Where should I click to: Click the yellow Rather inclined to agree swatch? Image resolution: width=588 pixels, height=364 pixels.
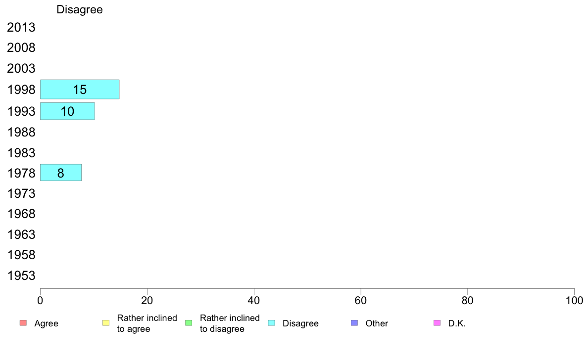[x=106, y=323]
